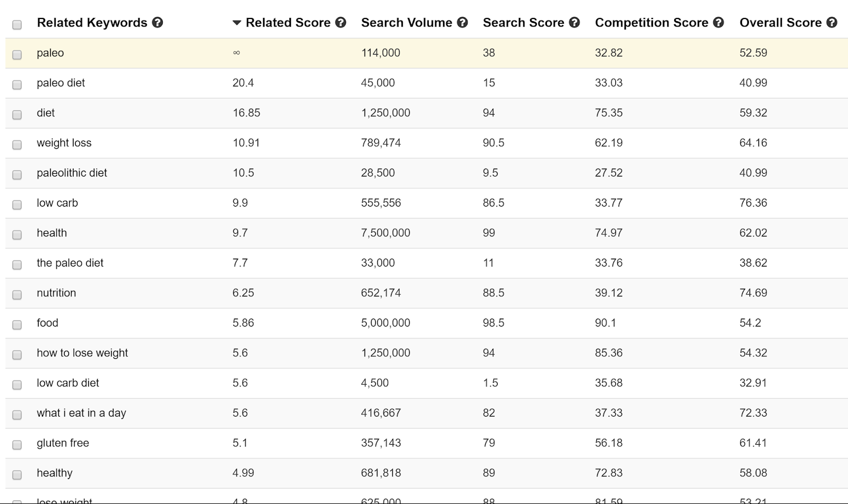
Task: Click search score value 86.5
Action: pos(493,203)
